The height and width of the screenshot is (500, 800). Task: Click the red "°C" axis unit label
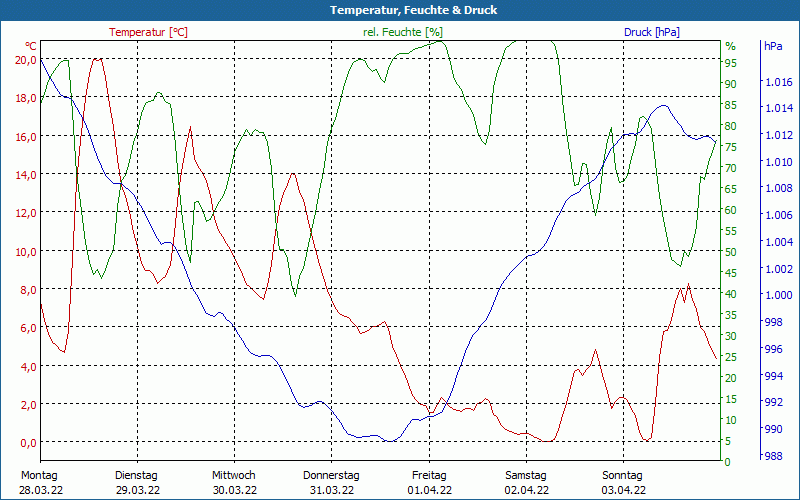(31, 46)
